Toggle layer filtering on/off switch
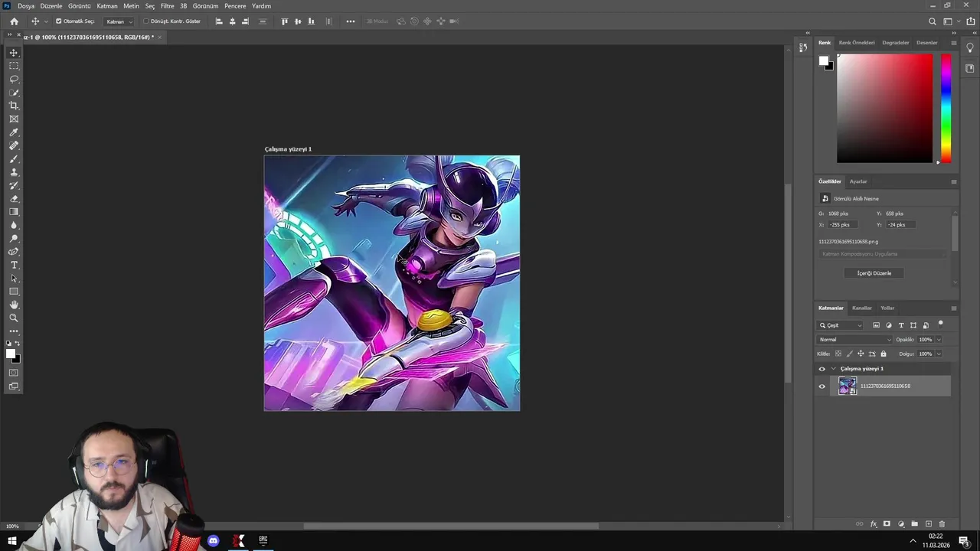The width and height of the screenshot is (980, 551). (941, 324)
